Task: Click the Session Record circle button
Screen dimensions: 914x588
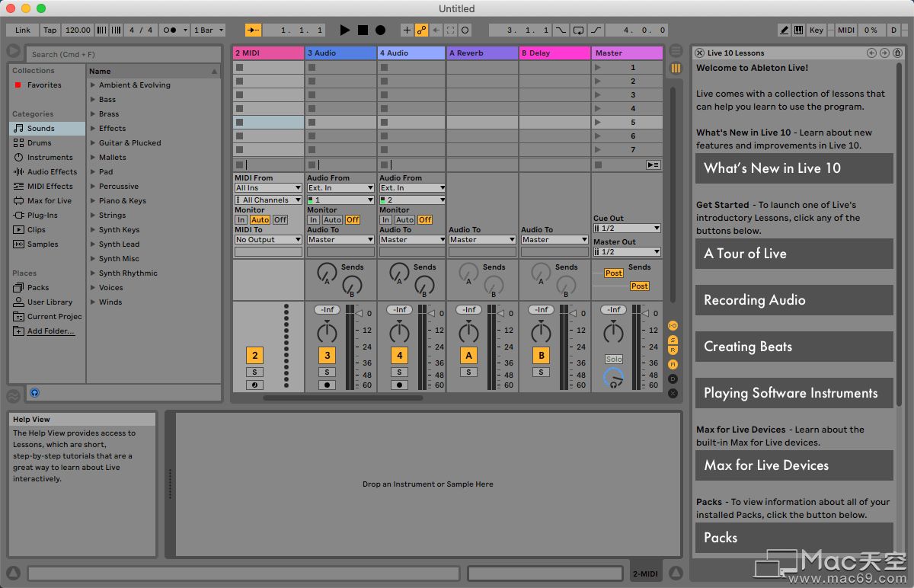Action: coord(465,30)
